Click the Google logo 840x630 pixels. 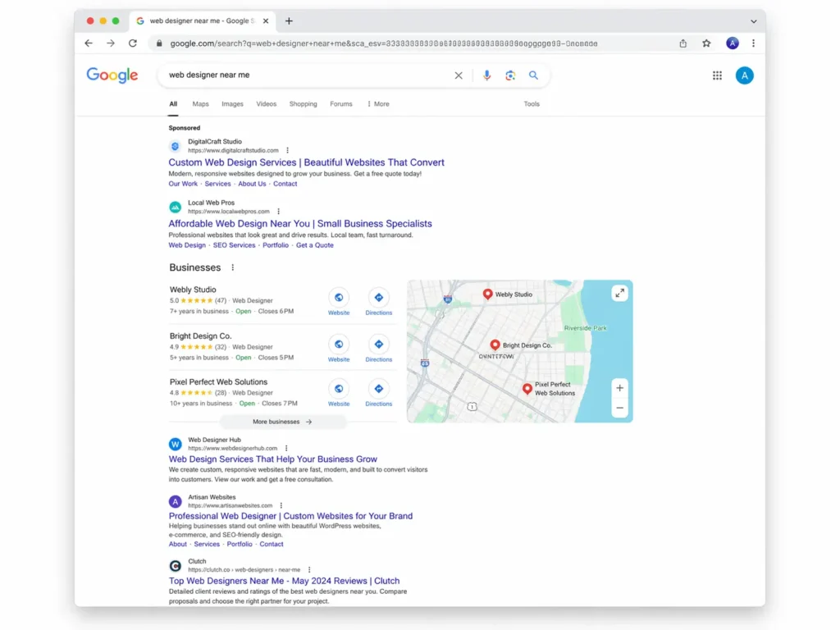pyautogui.click(x=112, y=75)
